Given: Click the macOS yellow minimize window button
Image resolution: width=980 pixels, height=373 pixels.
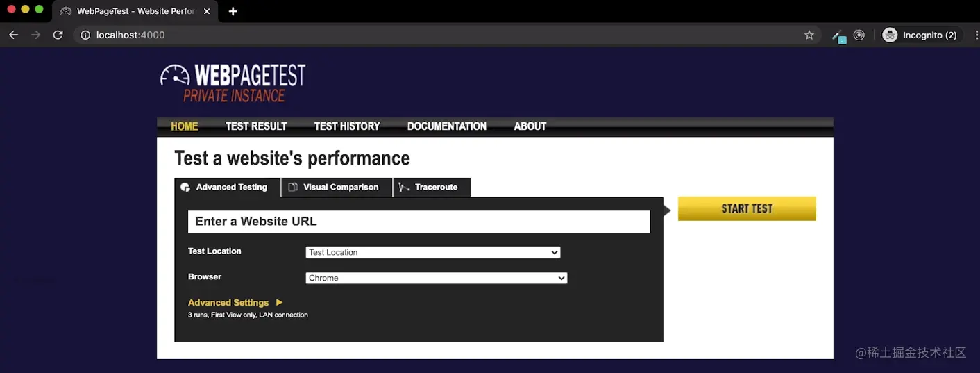Looking at the screenshot, I should [25, 10].
